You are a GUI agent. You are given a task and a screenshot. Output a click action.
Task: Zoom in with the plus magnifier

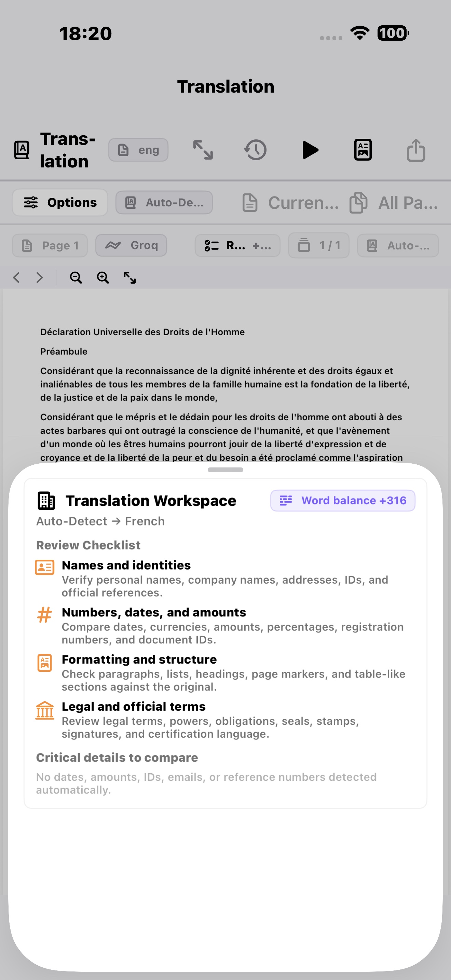pos(103,277)
